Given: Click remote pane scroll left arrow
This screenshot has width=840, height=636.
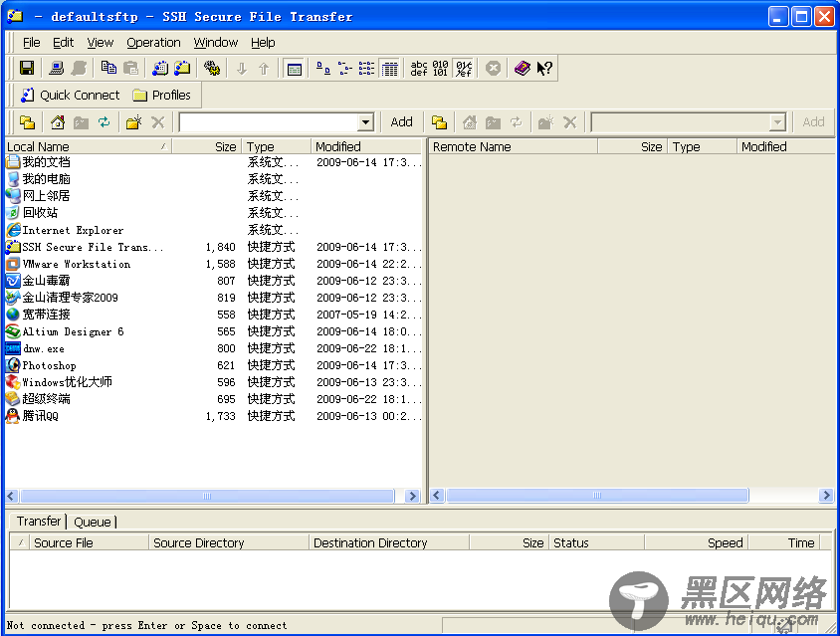Looking at the screenshot, I should pyautogui.click(x=437, y=496).
